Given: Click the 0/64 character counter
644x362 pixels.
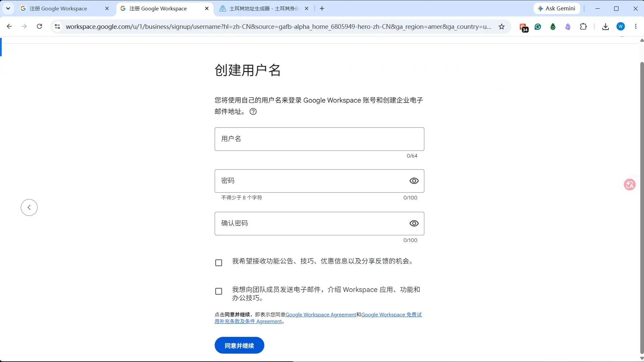Looking at the screenshot, I should (412, 156).
